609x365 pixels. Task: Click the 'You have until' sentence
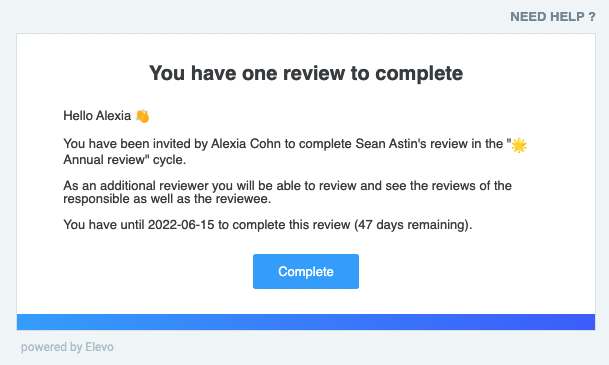(268, 225)
